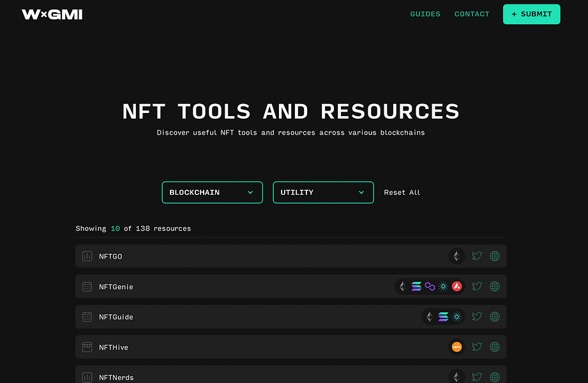Click the Avalanche icon on NFTGenie row
The width and height of the screenshot is (588, 383).
tap(456, 287)
